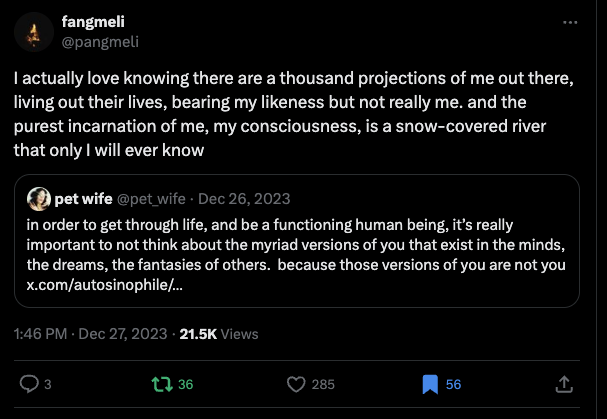The height and width of the screenshot is (419, 607).
Task: Open the @pet_wife handle in quote
Action: click(151, 199)
